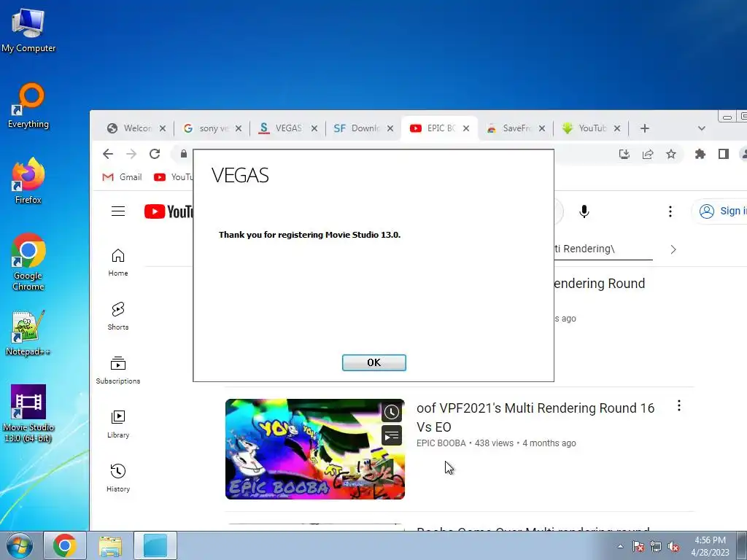Open My Computer desktop icon
The height and width of the screenshot is (560, 747).
28,31
